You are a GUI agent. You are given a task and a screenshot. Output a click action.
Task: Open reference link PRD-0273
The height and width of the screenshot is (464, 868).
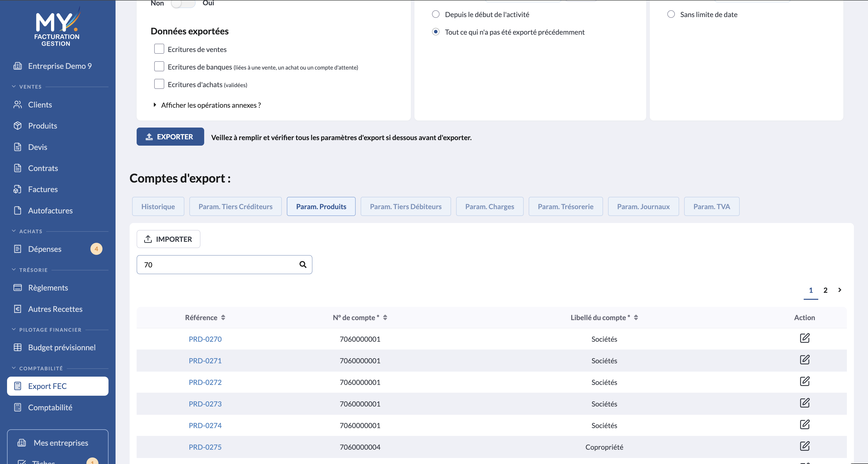[x=205, y=404]
